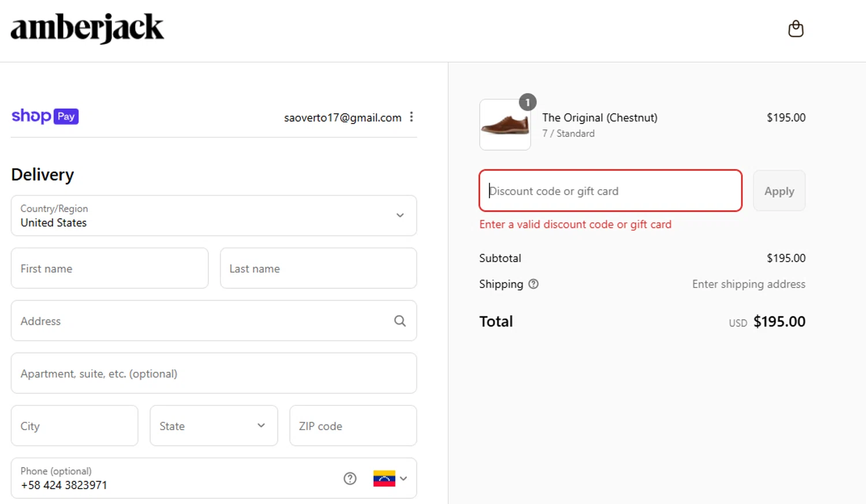
Task: Click the Enter shipping address text
Action: (x=748, y=284)
